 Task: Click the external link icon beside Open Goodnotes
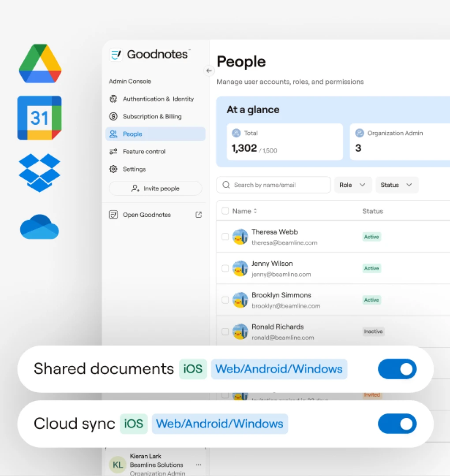point(199,215)
